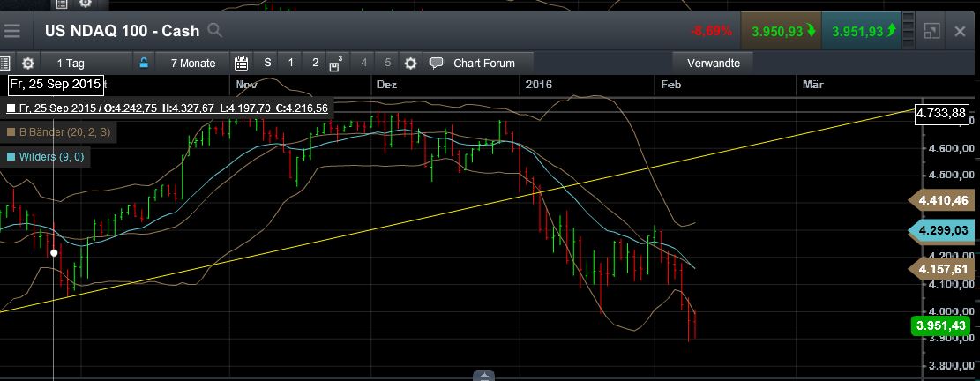The image size is (980, 381).
Task: Open chart settings gear left of 1 Tag
Action: (x=27, y=63)
